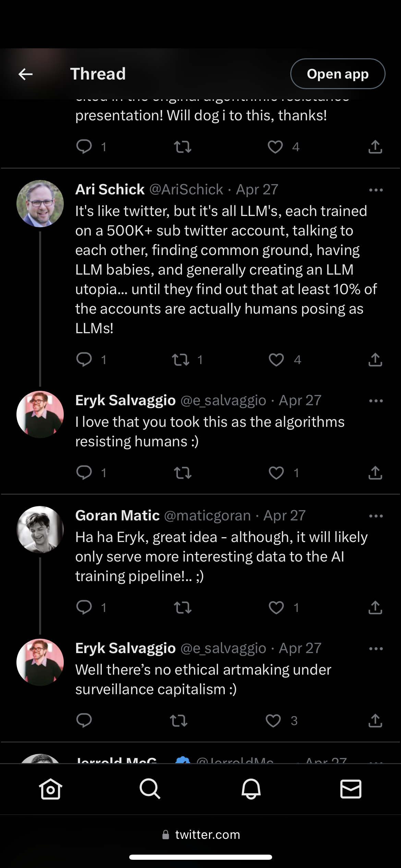The width and height of the screenshot is (401, 868).
Task: Like Ari Schick's tweet about LLMs
Action: (276, 360)
